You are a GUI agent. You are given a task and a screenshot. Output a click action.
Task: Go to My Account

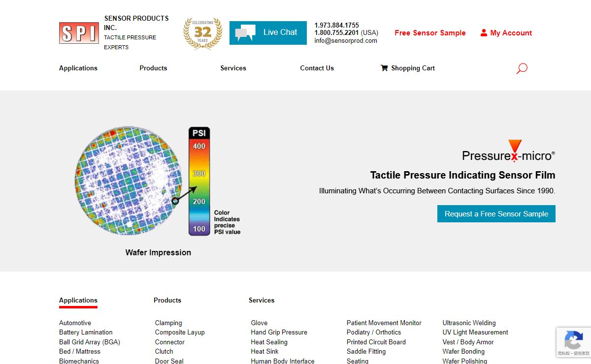click(x=506, y=33)
